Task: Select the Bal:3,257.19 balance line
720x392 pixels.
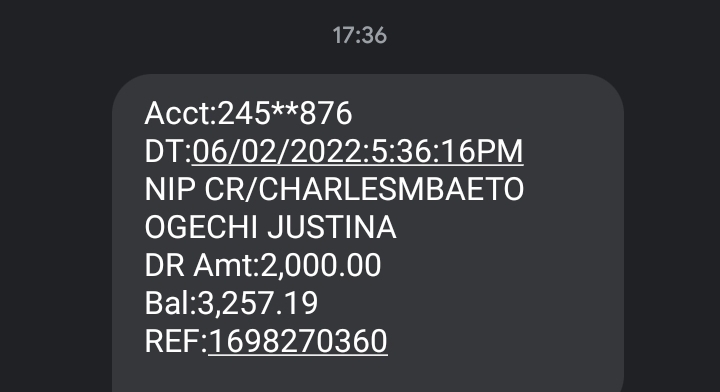Action: pyautogui.click(x=231, y=303)
